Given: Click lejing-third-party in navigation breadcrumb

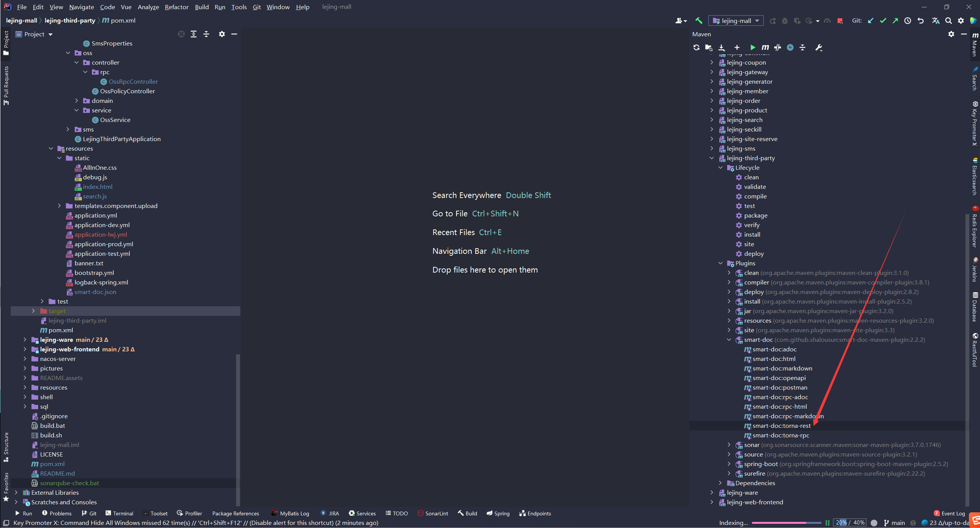Looking at the screenshot, I should point(70,20).
